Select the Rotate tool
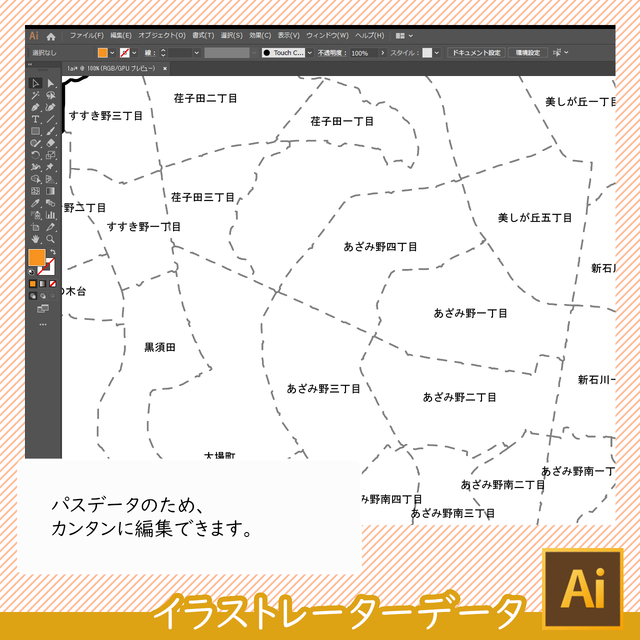The image size is (640, 640). coord(36,155)
